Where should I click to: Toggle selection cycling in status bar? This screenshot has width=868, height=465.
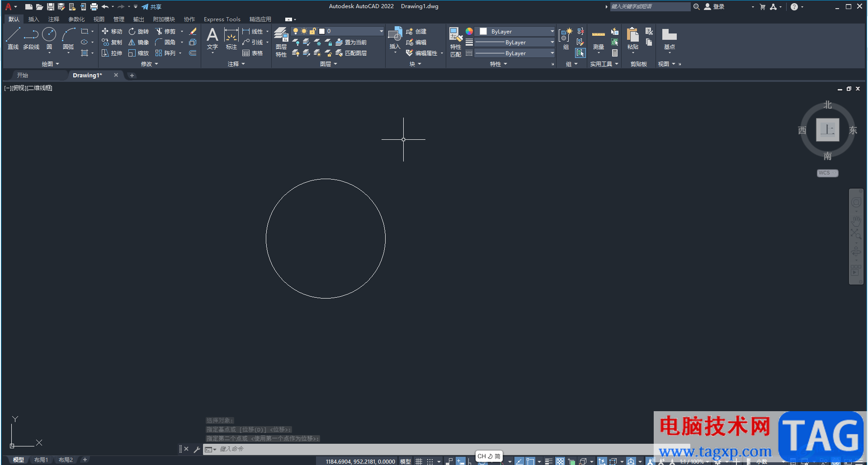coord(571,461)
